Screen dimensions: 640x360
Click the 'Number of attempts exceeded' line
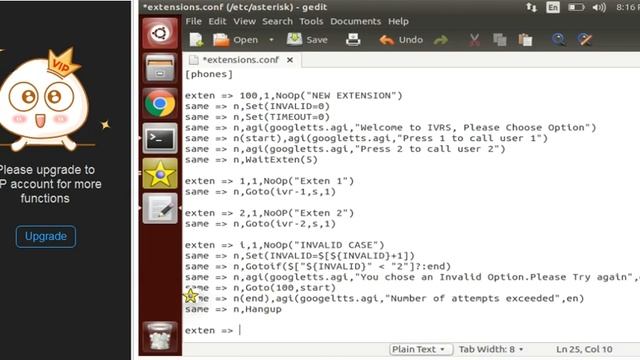point(384,298)
